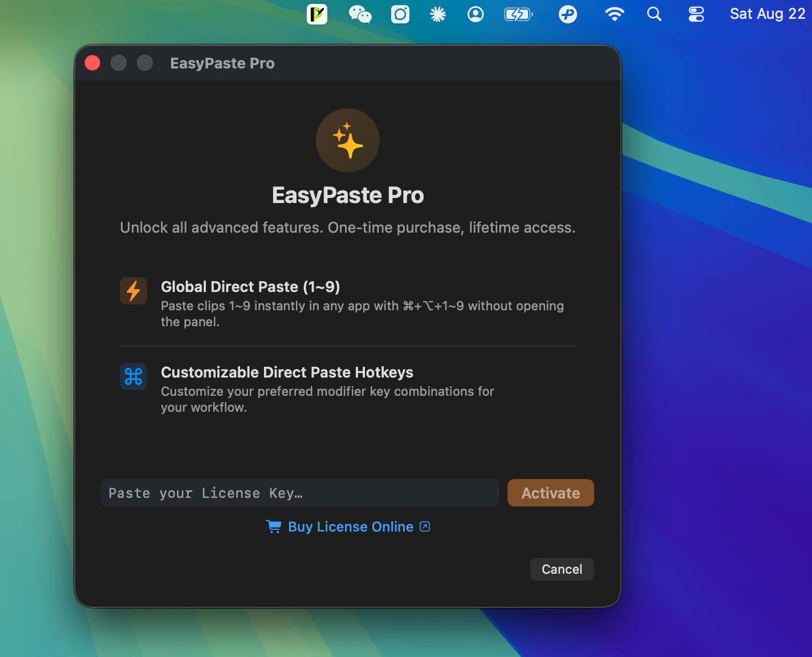Open EasyPaste menu bar icon
The image size is (812, 657).
(317, 14)
